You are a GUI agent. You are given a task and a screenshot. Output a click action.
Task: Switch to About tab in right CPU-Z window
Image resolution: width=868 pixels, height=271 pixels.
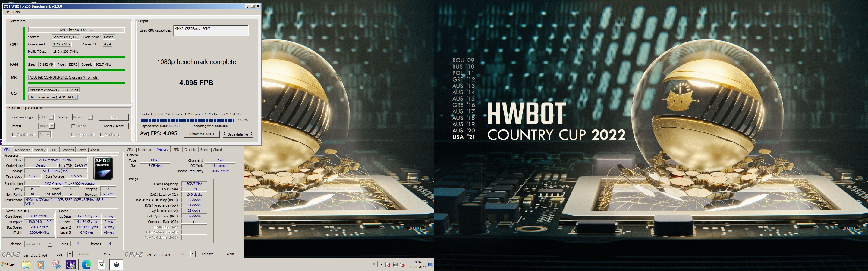[x=218, y=150]
